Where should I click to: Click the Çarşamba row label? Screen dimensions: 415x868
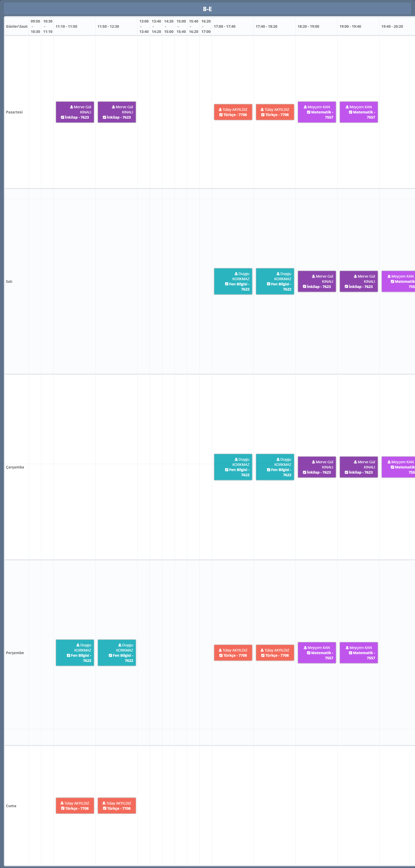15,467
